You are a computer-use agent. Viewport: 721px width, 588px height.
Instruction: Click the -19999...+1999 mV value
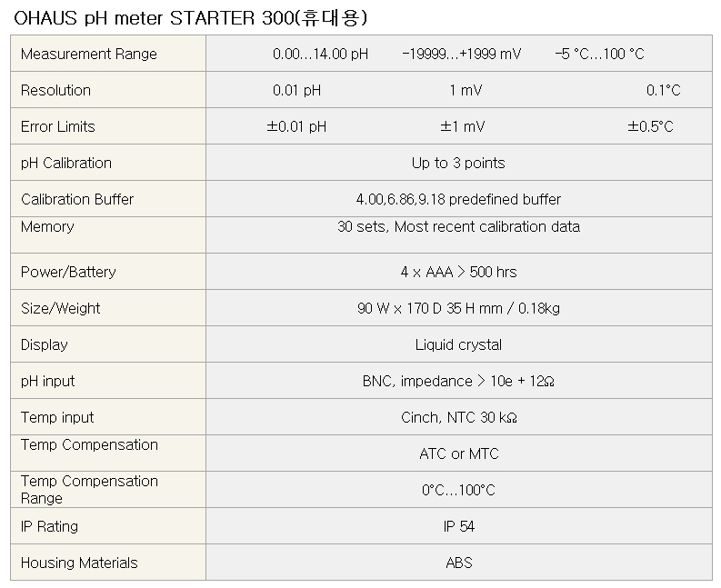pyautogui.click(x=461, y=54)
